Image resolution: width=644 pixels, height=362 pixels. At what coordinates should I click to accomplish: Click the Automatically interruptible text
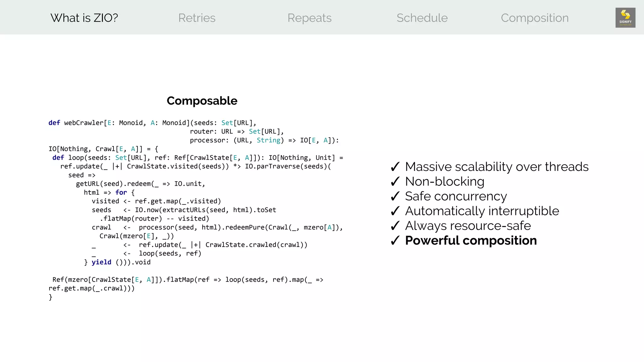pyautogui.click(x=482, y=211)
